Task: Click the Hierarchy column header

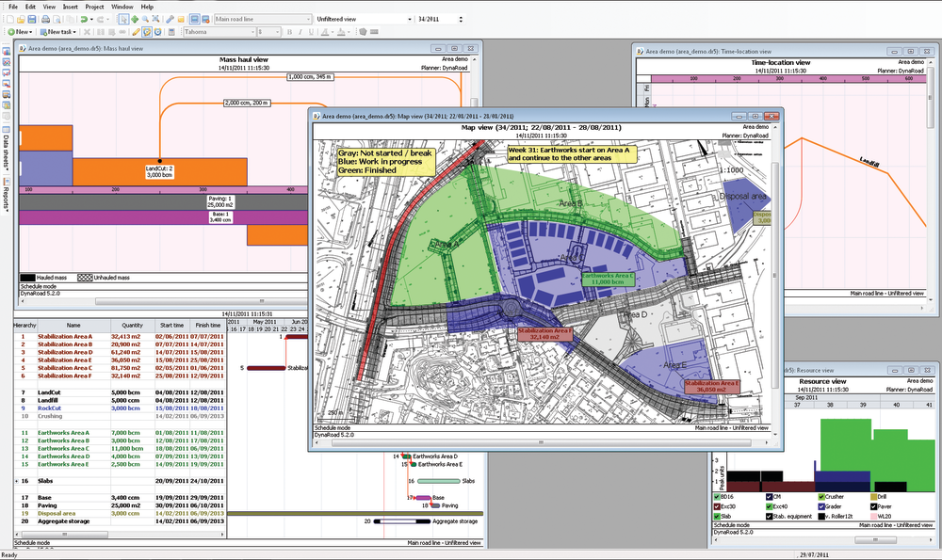Action: click(x=24, y=326)
